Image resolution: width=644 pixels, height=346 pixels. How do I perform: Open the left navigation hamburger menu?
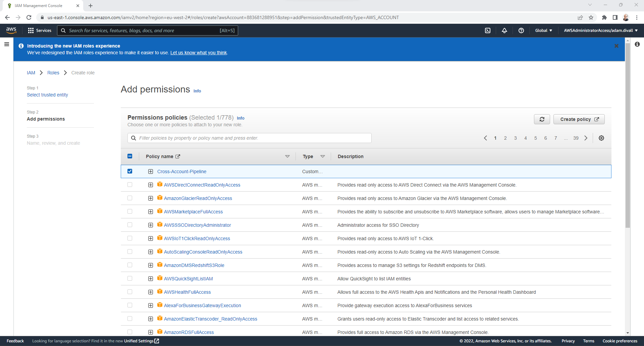[x=7, y=44]
